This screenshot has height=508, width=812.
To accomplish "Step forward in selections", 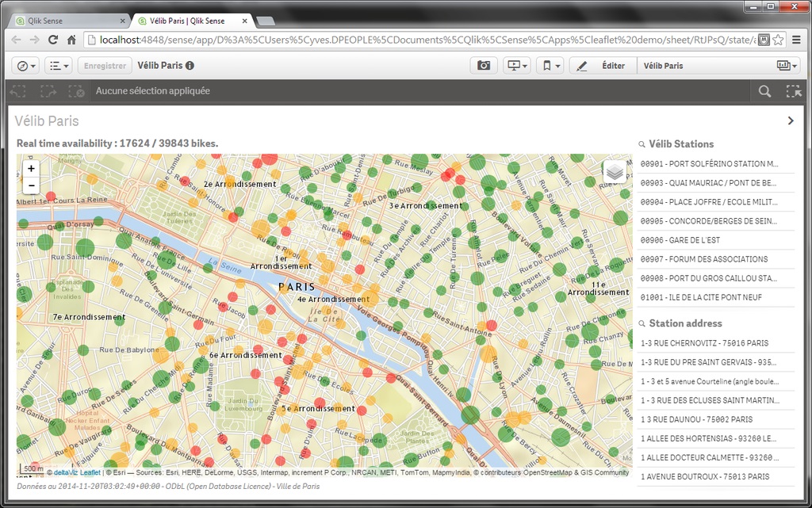I will pyautogui.click(x=48, y=91).
